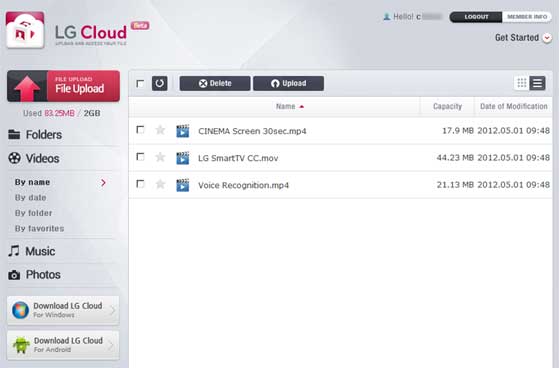Viewport: 560px width, 368px height.
Task: Click the Get Started link
Action: point(516,38)
